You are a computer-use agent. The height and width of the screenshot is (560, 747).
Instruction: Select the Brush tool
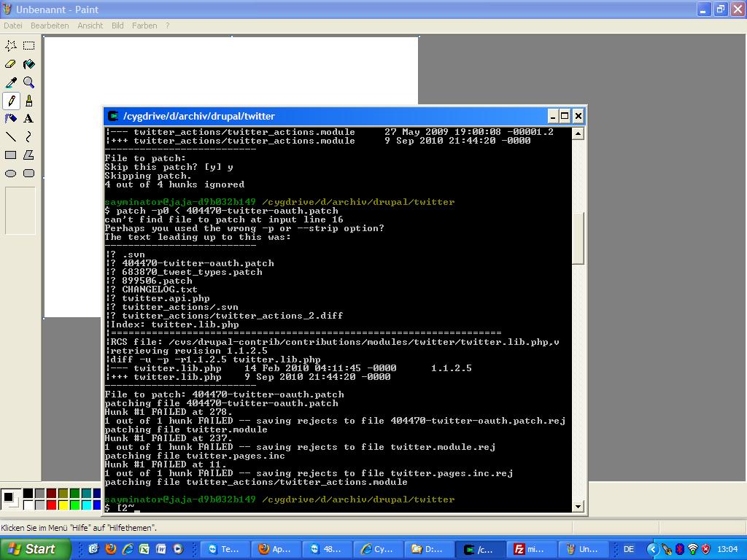(28, 101)
